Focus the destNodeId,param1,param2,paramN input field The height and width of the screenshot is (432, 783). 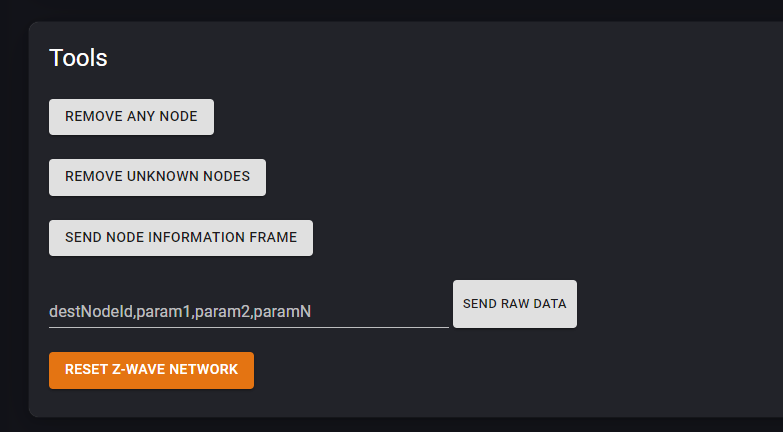248,311
